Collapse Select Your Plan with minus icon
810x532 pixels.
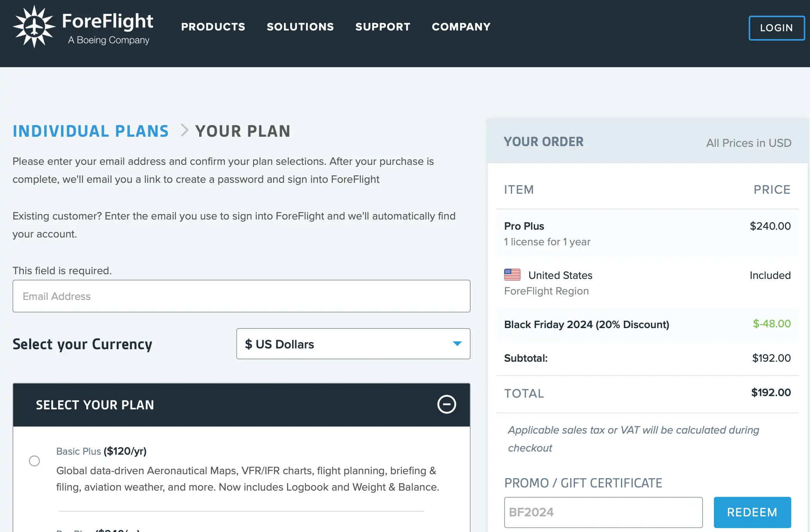tap(446, 404)
